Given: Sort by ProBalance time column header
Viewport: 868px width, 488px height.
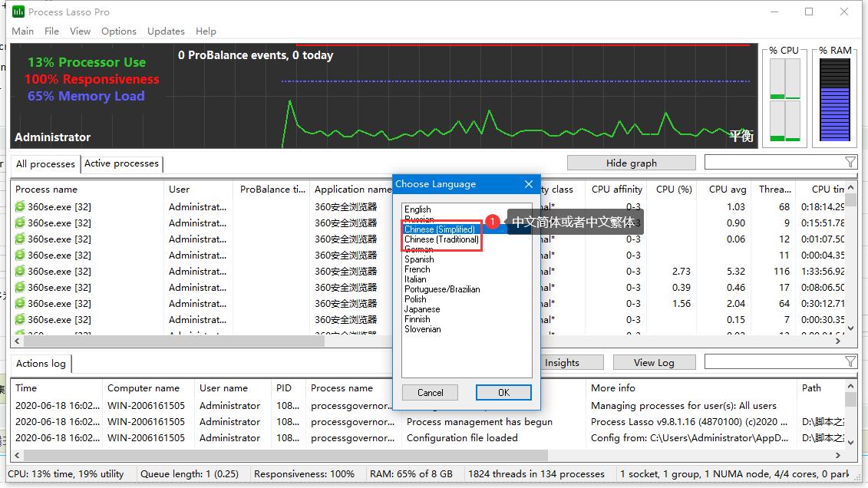Looking at the screenshot, I should point(272,190).
